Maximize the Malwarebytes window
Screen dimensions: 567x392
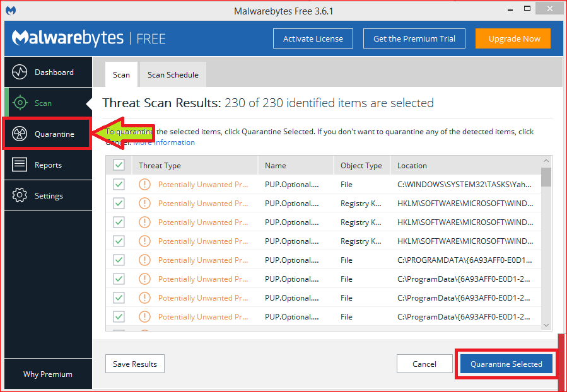coord(527,9)
